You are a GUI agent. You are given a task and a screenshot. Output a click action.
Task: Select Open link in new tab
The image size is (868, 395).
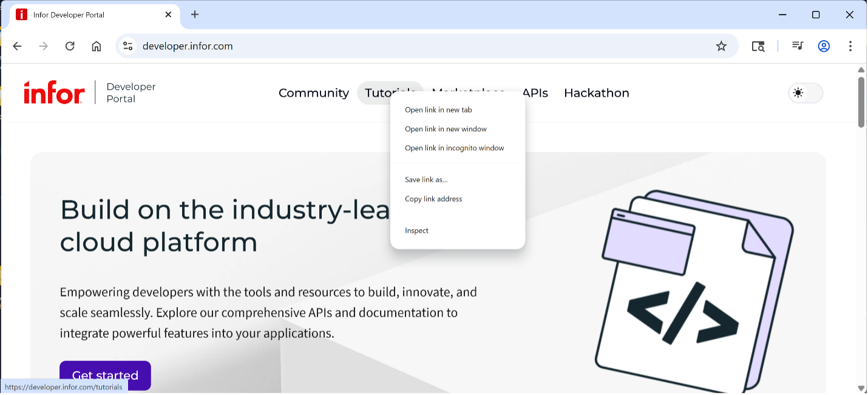click(438, 110)
